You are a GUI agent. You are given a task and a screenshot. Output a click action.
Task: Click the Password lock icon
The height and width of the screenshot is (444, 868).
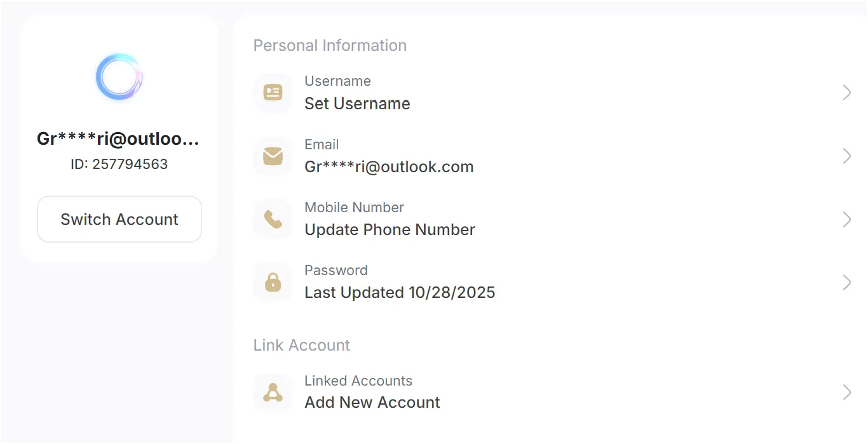(273, 282)
